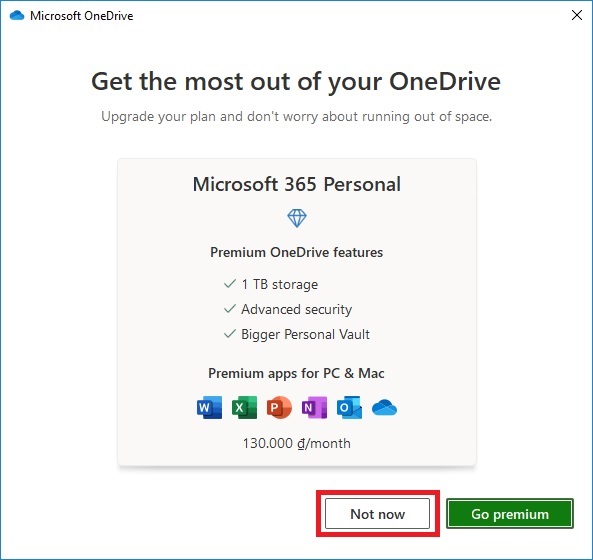This screenshot has height=560, width=593.
Task: Click the checkmark beside 1 TB storage
Action: pyautogui.click(x=230, y=284)
